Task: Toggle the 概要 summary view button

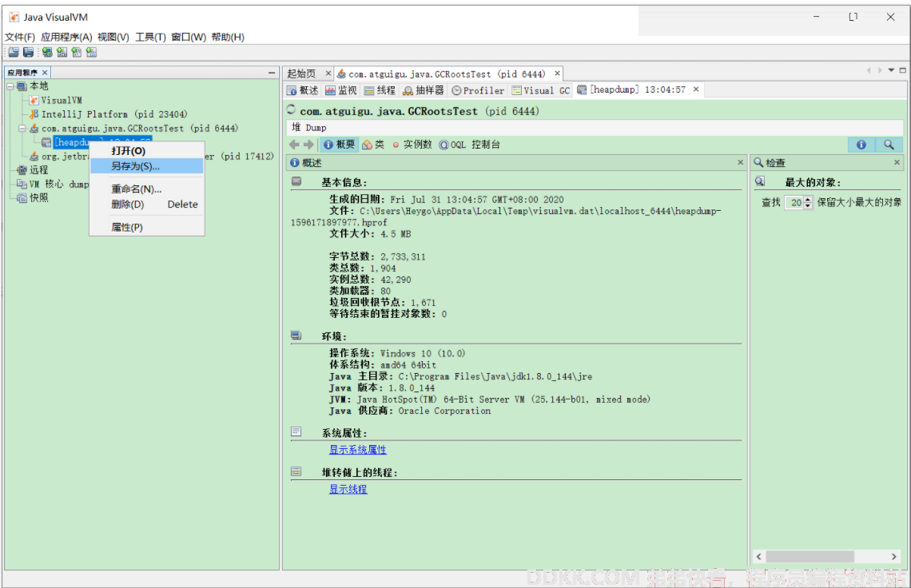Action: (x=340, y=145)
